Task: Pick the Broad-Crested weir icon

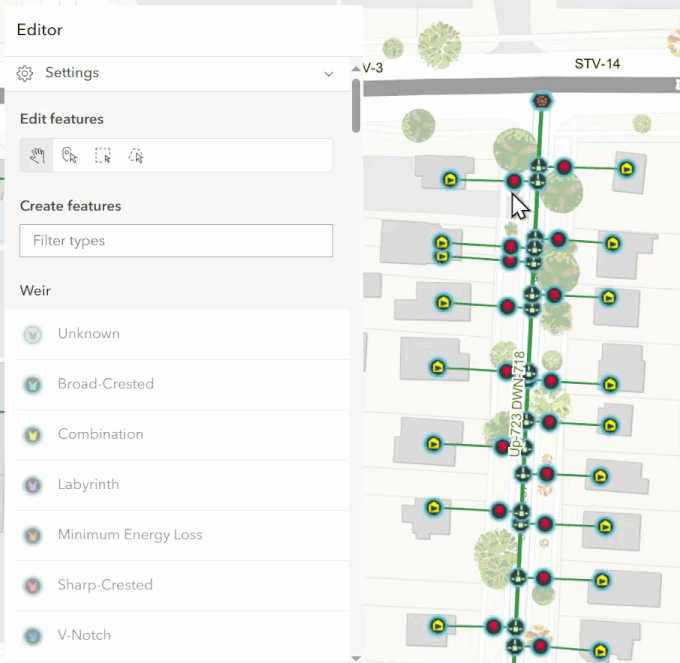Action: (x=33, y=384)
